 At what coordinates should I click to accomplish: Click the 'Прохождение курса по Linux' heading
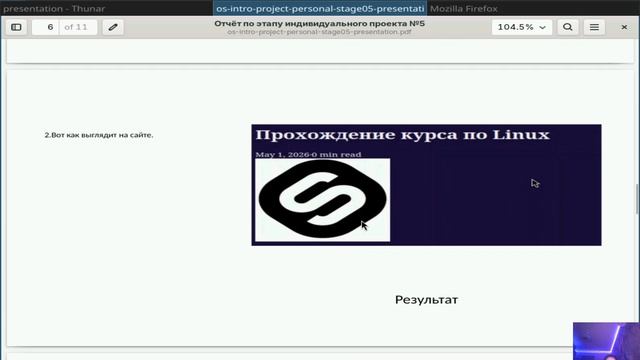point(402,135)
